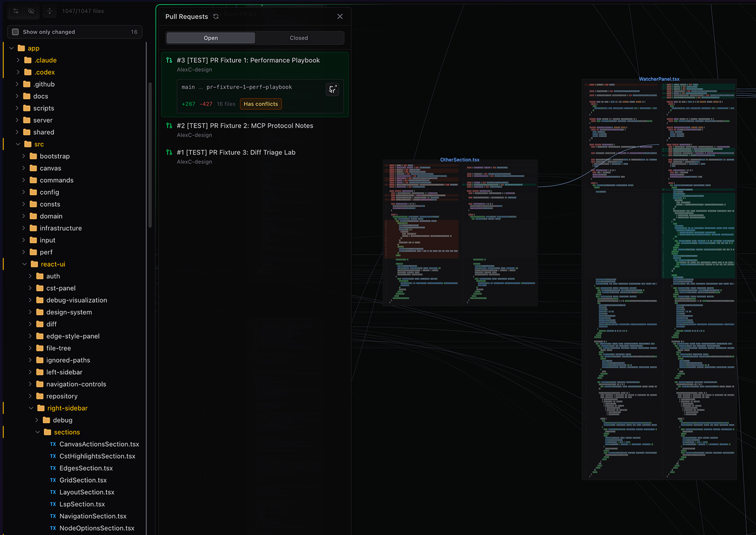Image resolution: width=756 pixels, height=535 pixels.
Task: Click the pull request icon beside PR #1
Action: [169, 152]
